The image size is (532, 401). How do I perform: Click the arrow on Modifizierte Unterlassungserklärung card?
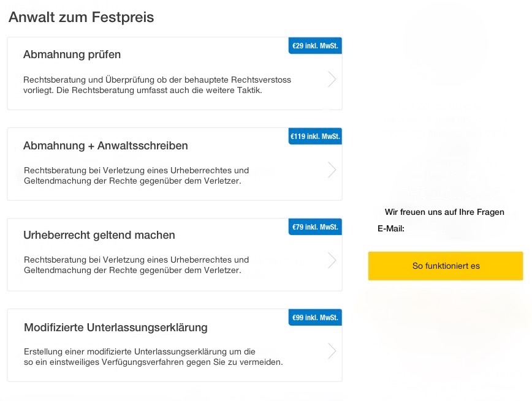pyautogui.click(x=332, y=351)
